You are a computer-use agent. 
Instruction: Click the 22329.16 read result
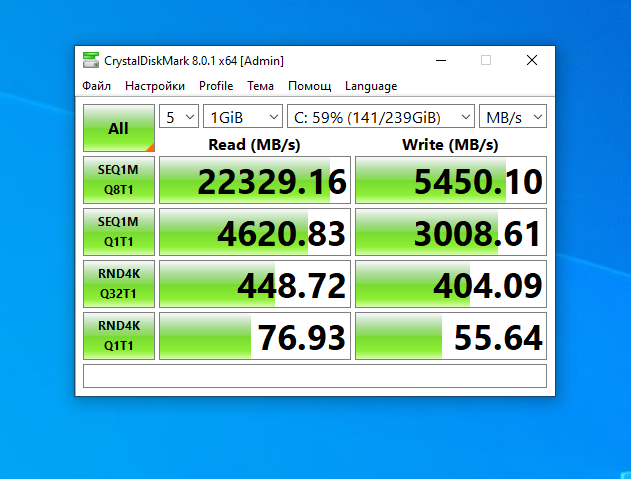click(x=255, y=180)
